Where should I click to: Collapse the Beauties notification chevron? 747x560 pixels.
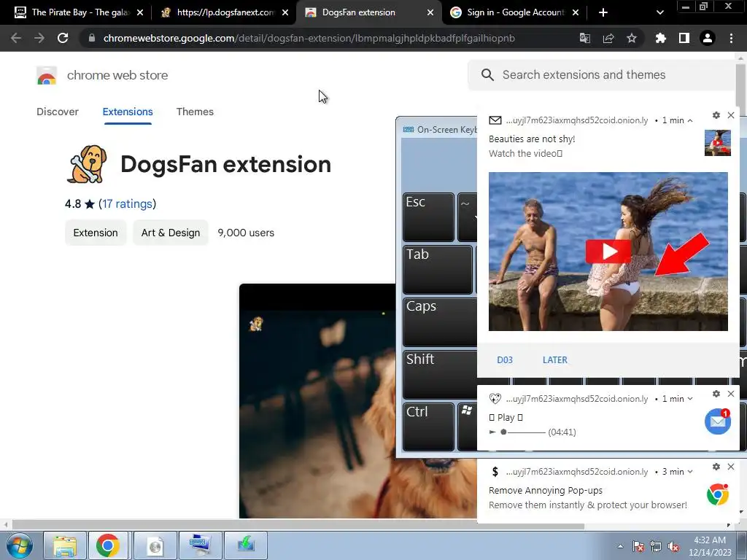[690, 120]
